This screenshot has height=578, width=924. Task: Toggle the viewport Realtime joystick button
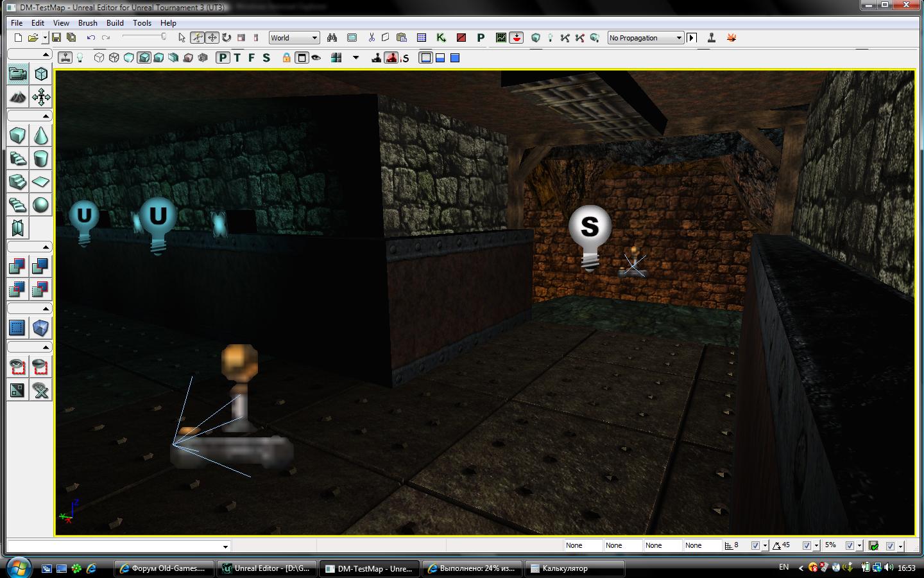65,58
